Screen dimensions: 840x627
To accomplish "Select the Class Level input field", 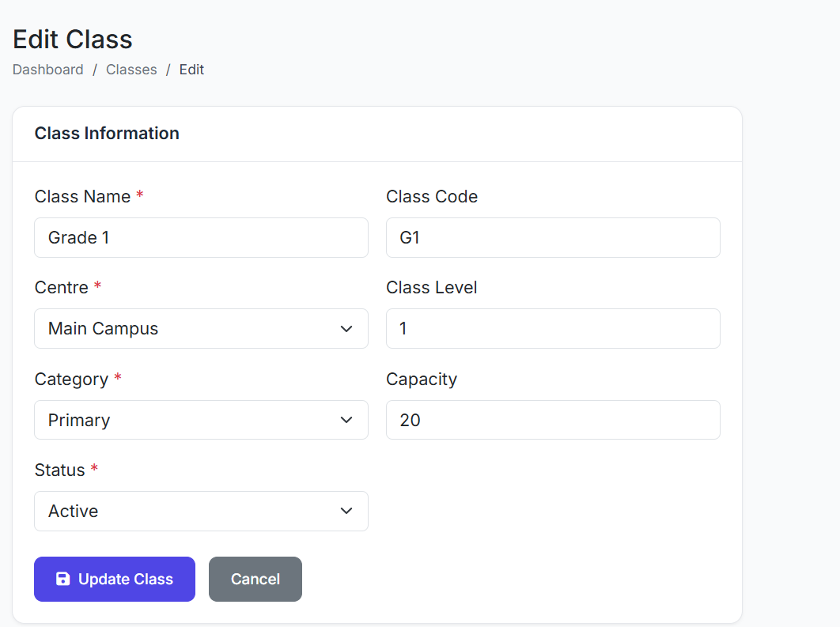I will click(x=552, y=329).
